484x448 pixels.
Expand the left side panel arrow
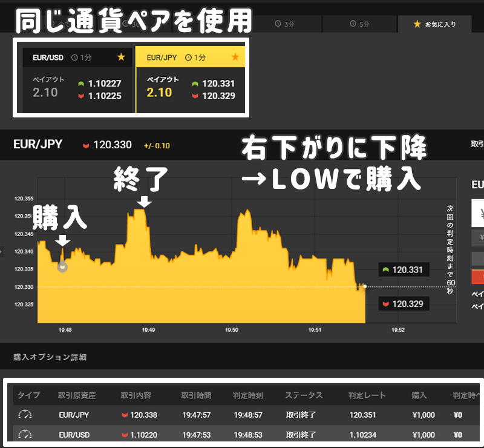point(1,251)
